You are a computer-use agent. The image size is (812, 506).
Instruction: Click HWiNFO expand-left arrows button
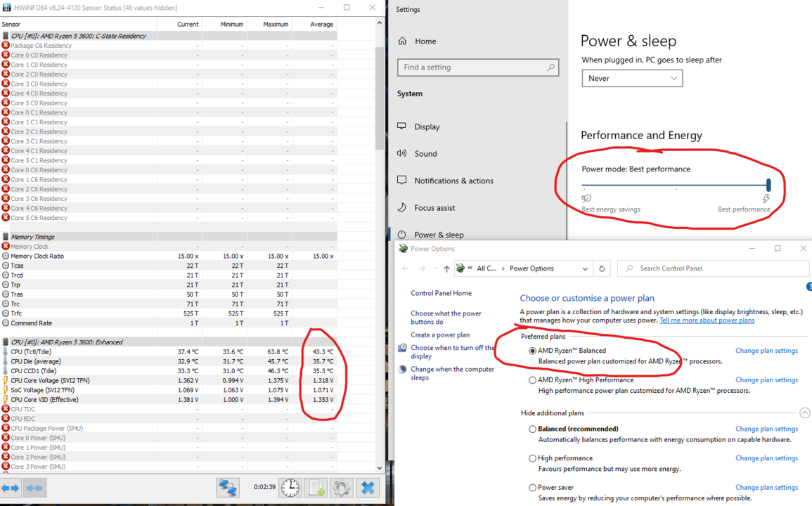click(x=11, y=488)
